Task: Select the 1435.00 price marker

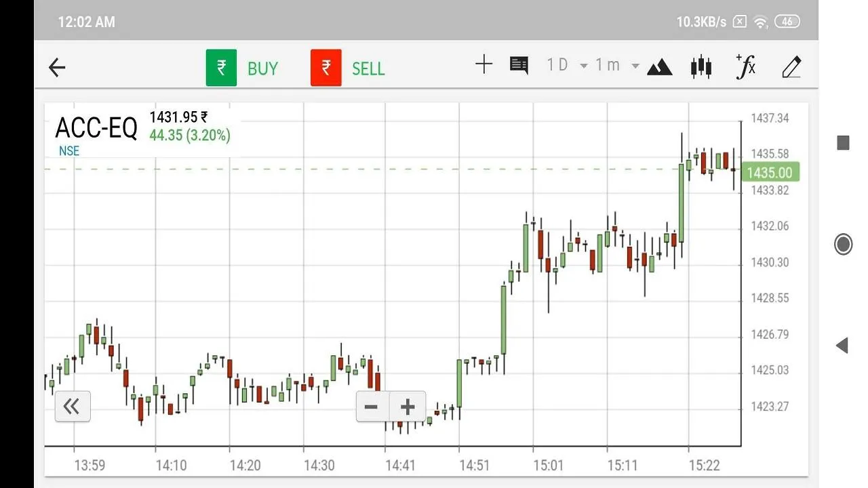Action: (770, 172)
